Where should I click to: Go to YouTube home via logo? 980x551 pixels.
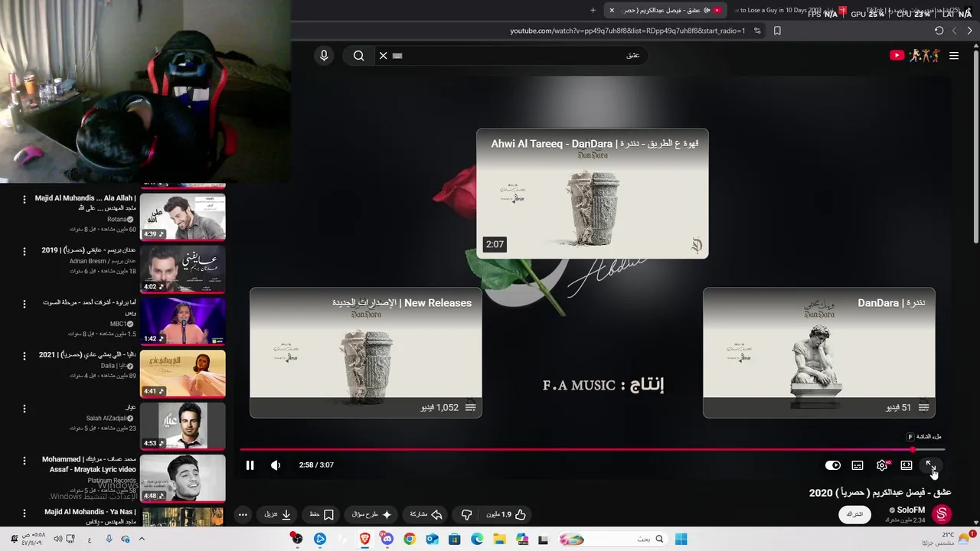click(915, 55)
